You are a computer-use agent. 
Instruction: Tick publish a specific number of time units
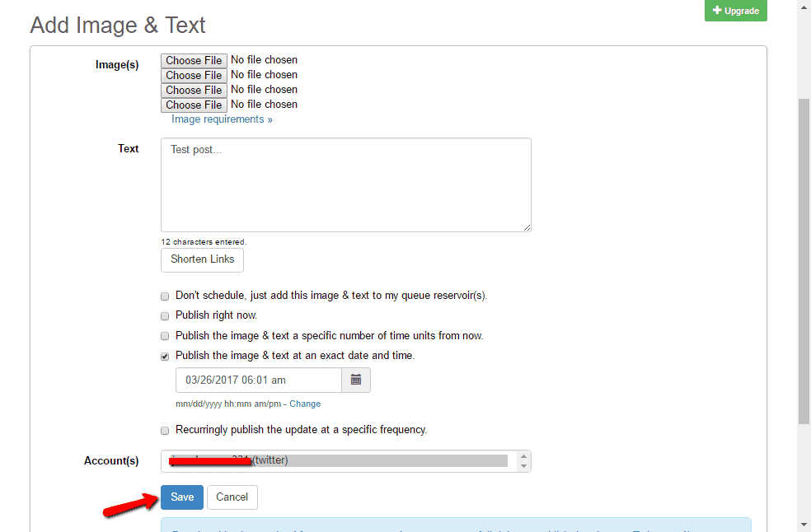(165, 336)
